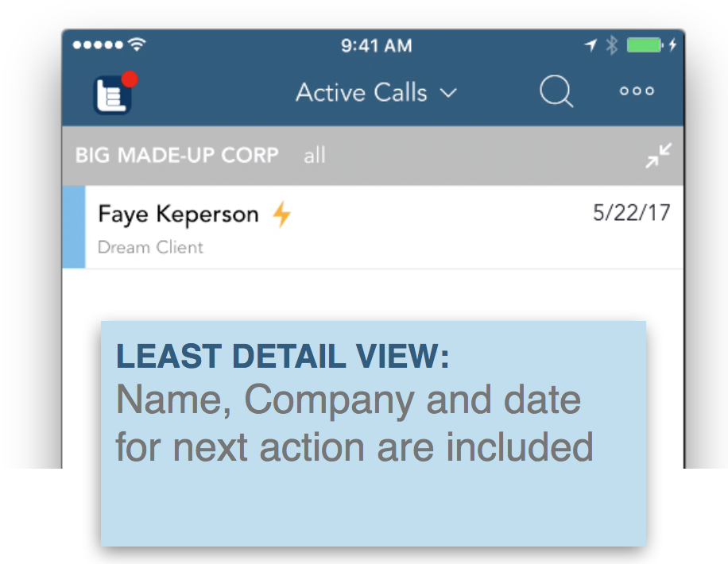Open search with the magnifying glass icon
The width and height of the screenshot is (728, 564).
(x=556, y=92)
